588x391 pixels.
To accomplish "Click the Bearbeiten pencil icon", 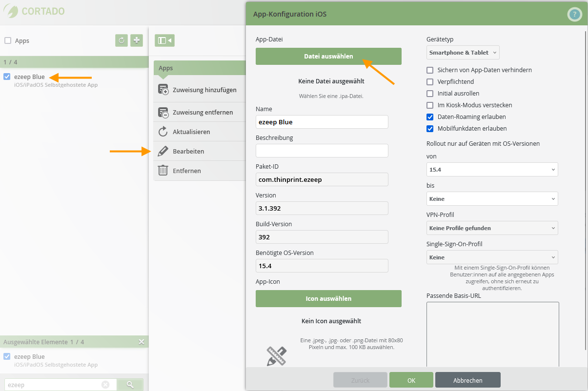I will coord(163,151).
